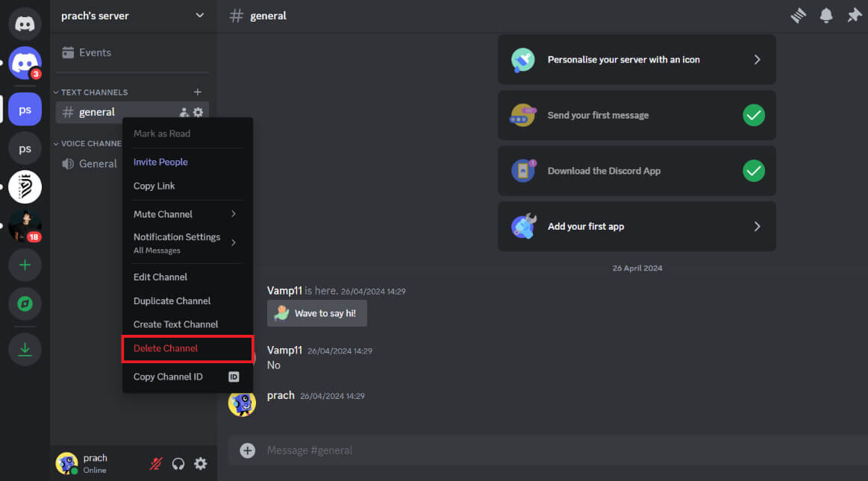This screenshot has height=481, width=868.
Task: Open pinned messages pin icon
Action: tap(854, 16)
